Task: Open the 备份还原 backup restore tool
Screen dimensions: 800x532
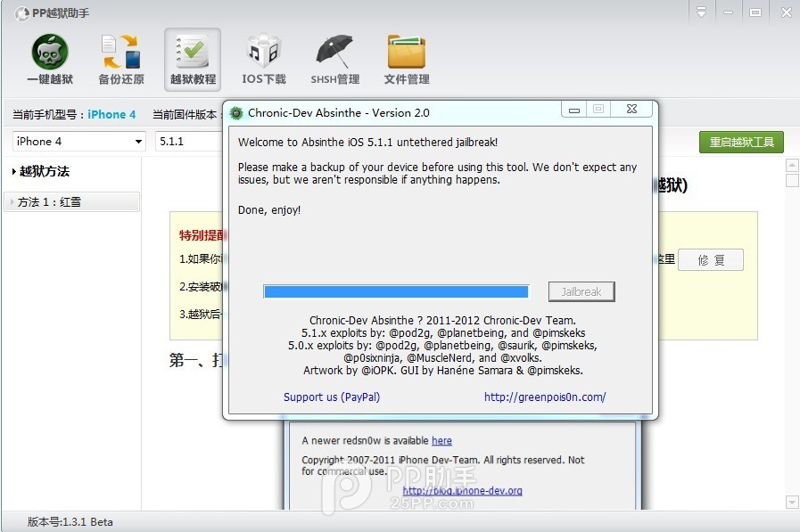Action: pyautogui.click(x=121, y=60)
